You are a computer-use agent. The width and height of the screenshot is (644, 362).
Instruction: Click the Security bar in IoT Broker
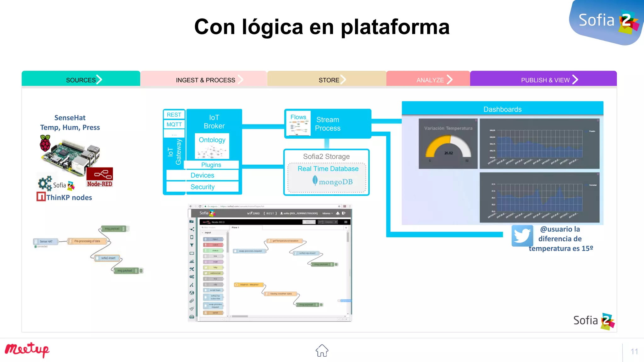[x=202, y=187]
